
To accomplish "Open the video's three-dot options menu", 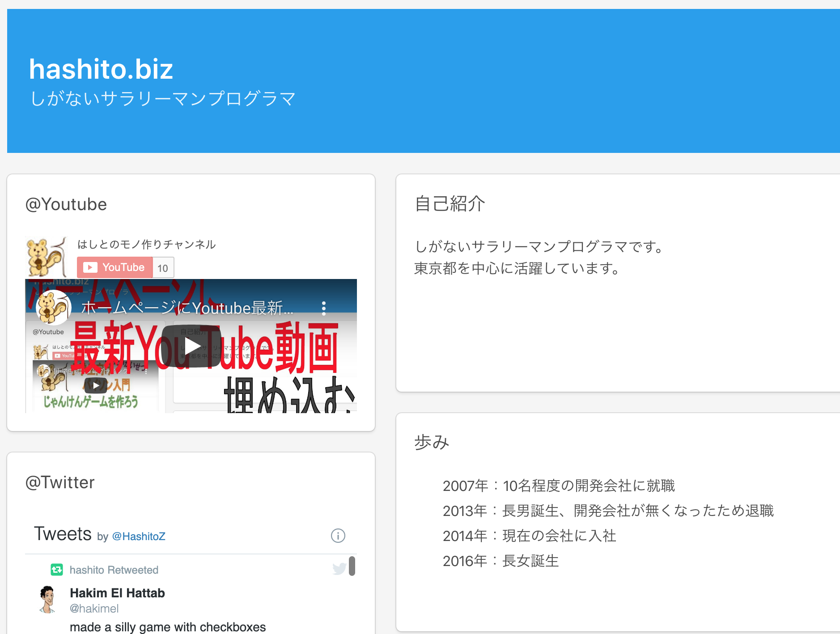I will [x=324, y=308].
